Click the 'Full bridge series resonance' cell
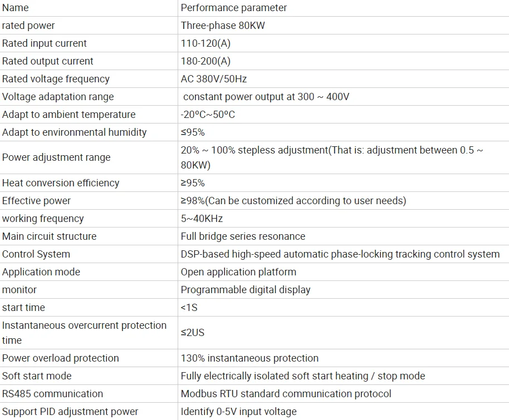 [243, 236]
